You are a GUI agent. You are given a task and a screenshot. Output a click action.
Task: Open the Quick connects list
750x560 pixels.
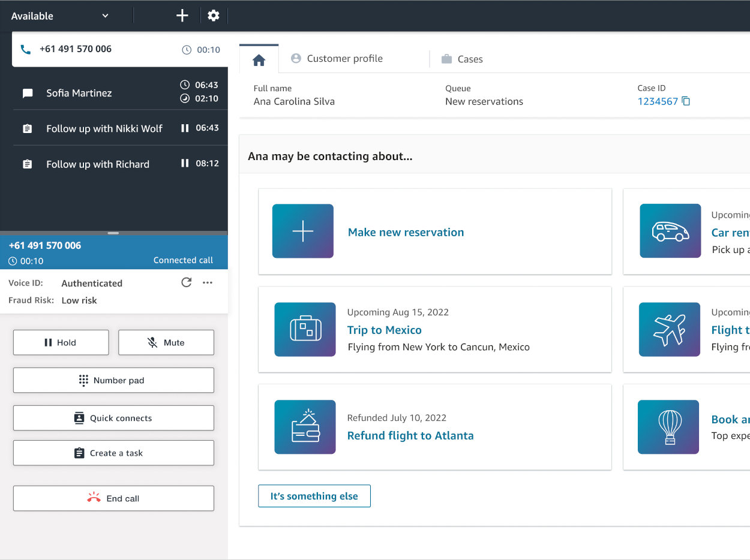point(113,418)
